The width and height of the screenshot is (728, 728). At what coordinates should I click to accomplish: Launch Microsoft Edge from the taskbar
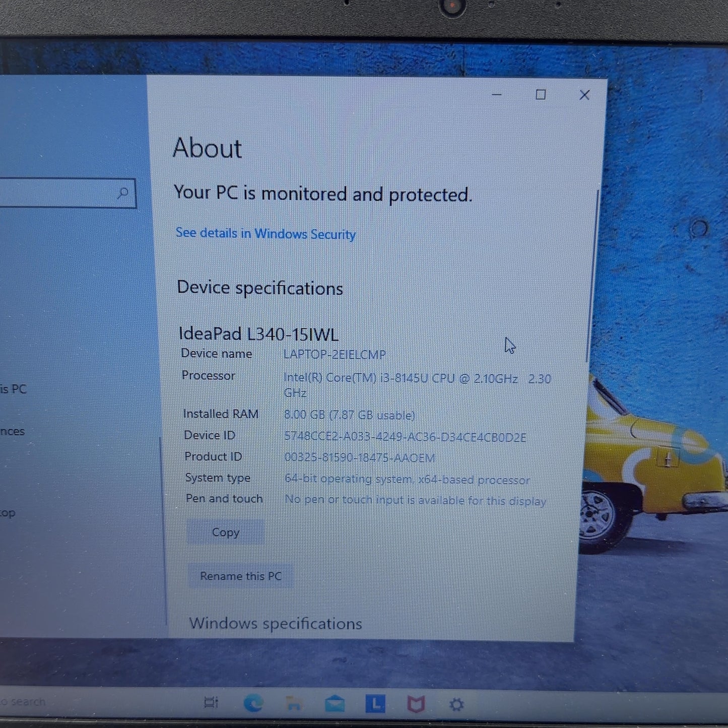[253, 703]
